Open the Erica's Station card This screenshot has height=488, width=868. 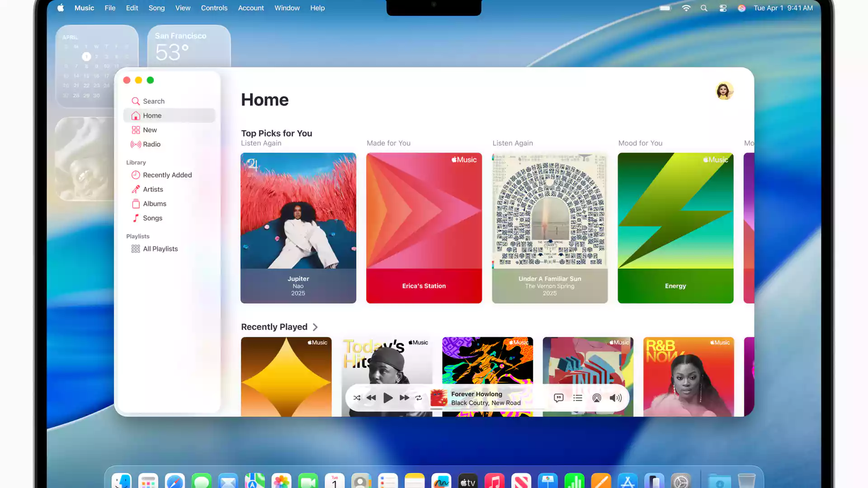424,228
